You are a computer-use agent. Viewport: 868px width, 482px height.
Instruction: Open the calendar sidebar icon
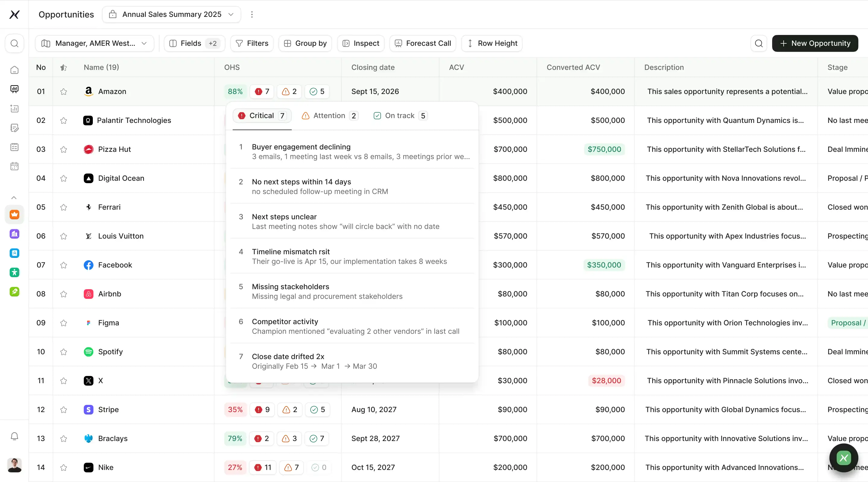coord(14,166)
